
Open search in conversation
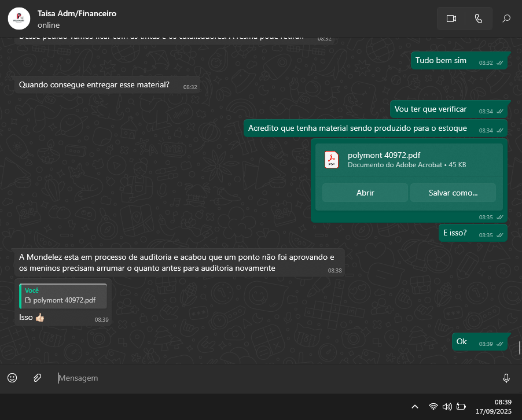(506, 19)
